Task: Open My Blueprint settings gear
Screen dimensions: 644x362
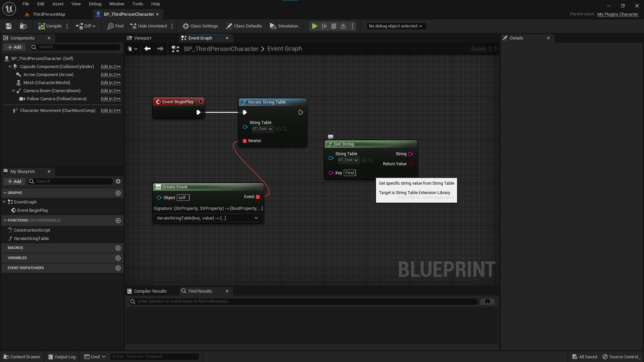Action: click(x=118, y=181)
